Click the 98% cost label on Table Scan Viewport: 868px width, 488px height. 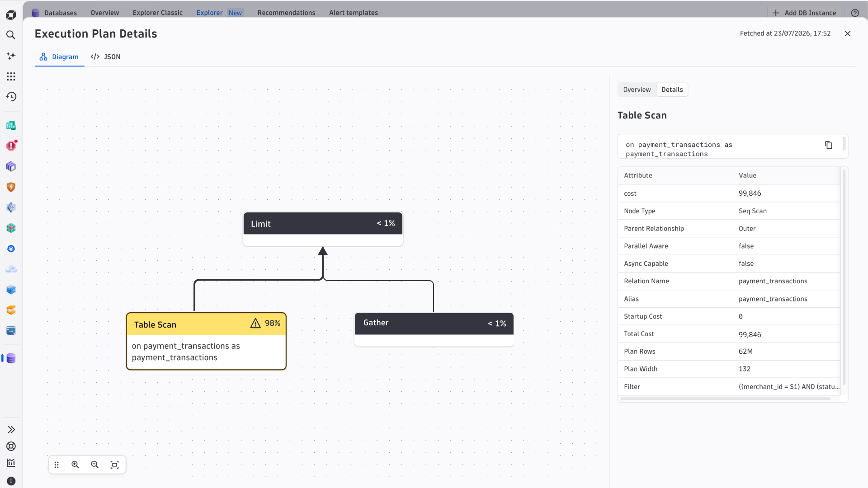point(273,323)
